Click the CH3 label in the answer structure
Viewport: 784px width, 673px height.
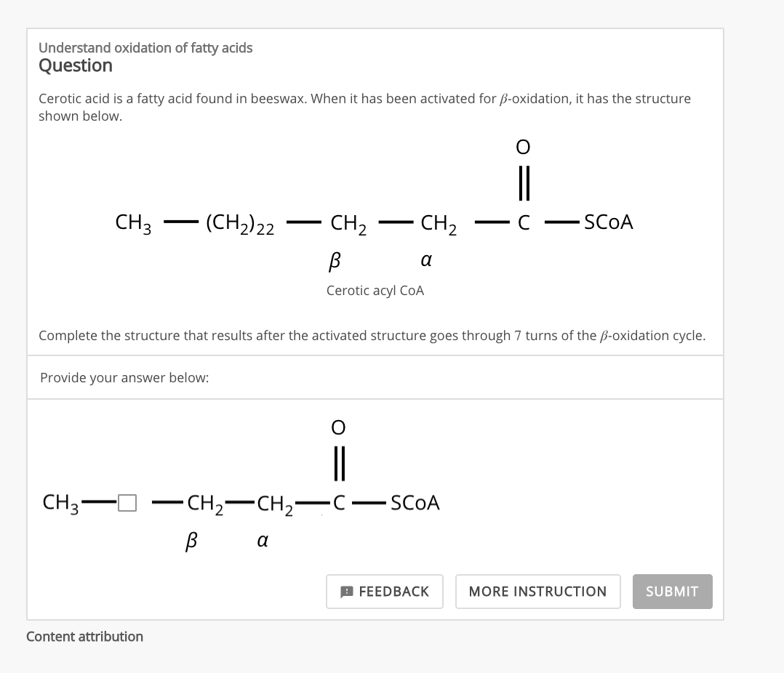[57, 501]
